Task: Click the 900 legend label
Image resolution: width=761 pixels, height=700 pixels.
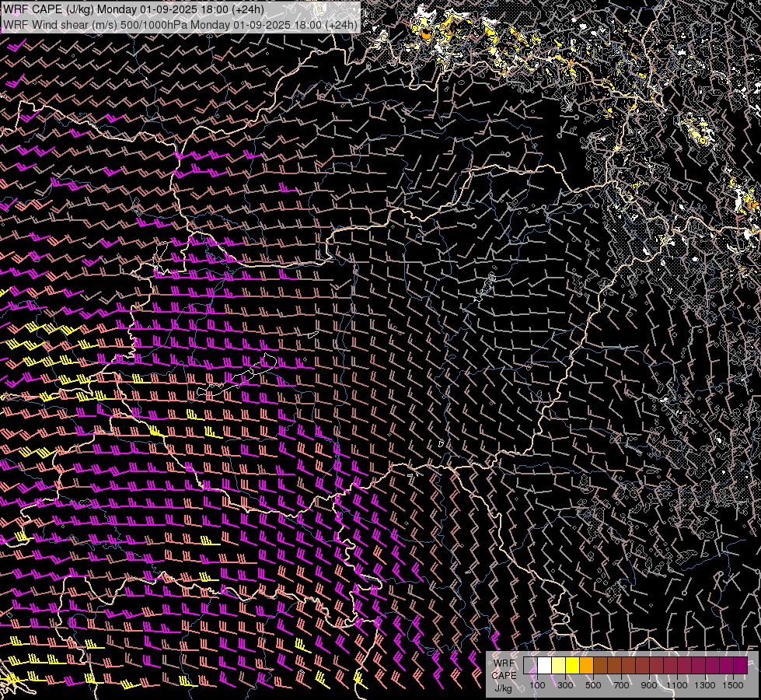Action: click(649, 685)
